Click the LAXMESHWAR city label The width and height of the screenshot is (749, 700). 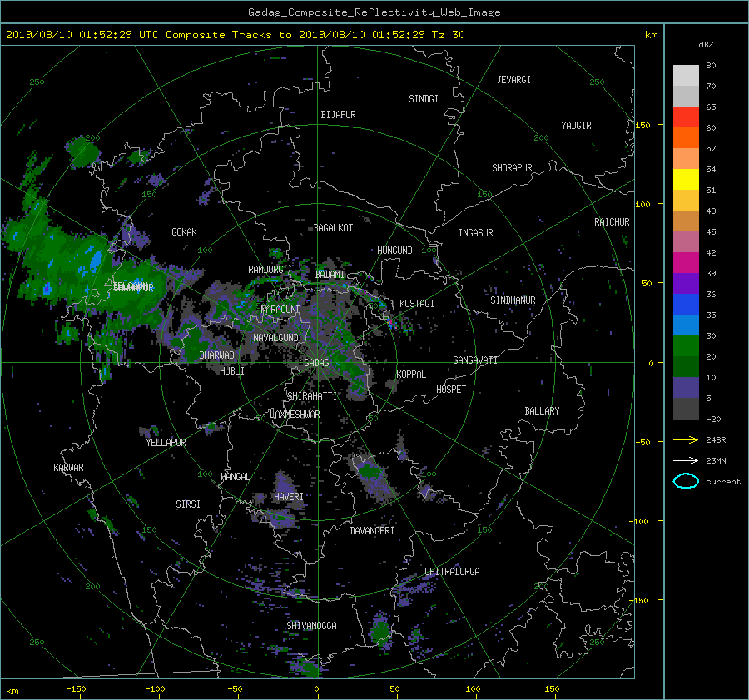click(x=295, y=415)
